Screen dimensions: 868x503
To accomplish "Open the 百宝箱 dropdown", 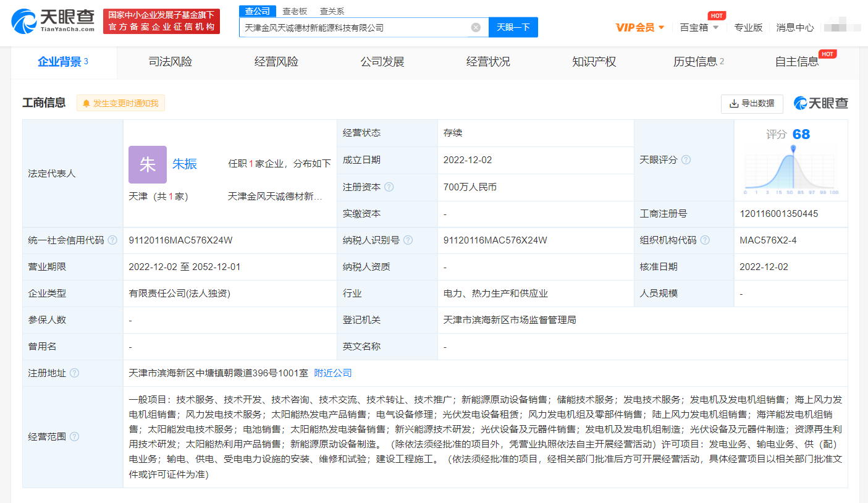I will (x=699, y=27).
